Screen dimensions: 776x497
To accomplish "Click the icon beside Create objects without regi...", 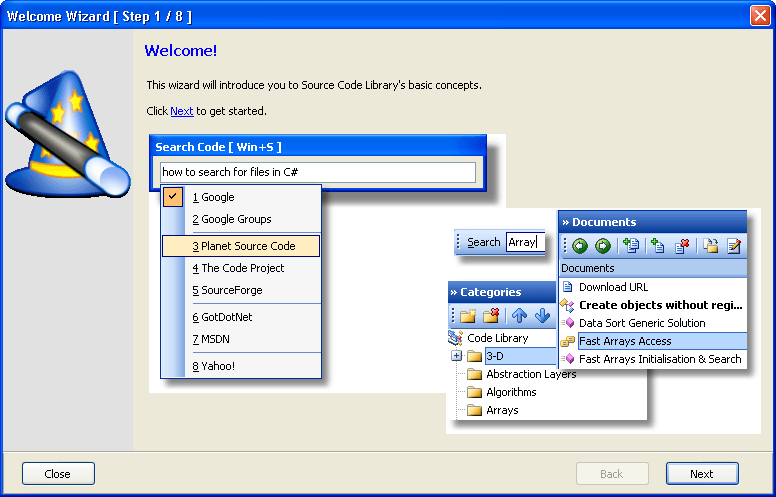I will coord(567,305).
